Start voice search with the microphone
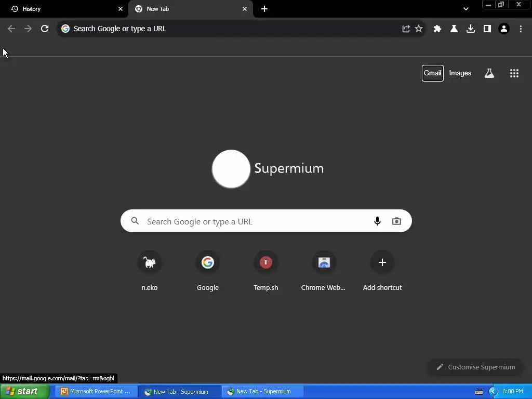Image resolution: width=532 pixels, height=399 pixels. point(377,221)
